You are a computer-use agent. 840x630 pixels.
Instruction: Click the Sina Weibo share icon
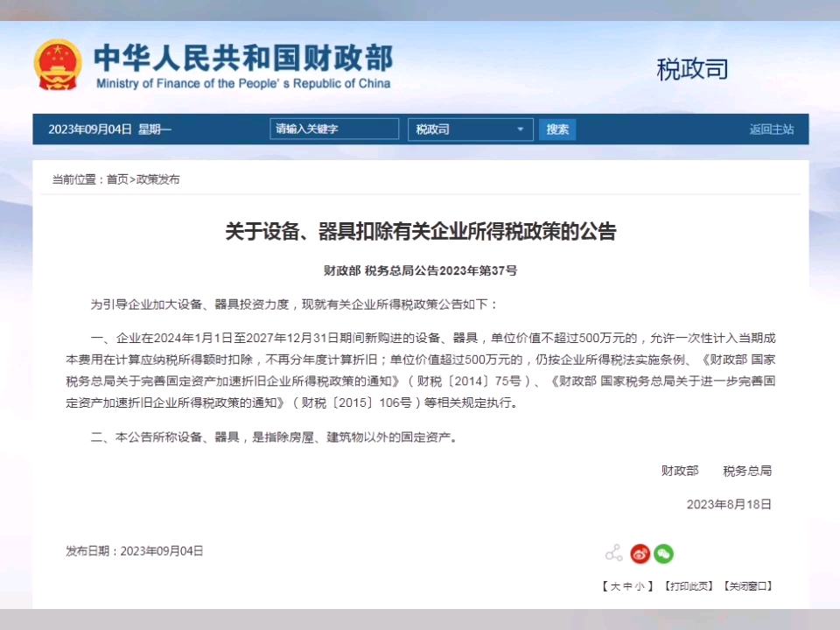pyautogui.click(x=640, y=553)
